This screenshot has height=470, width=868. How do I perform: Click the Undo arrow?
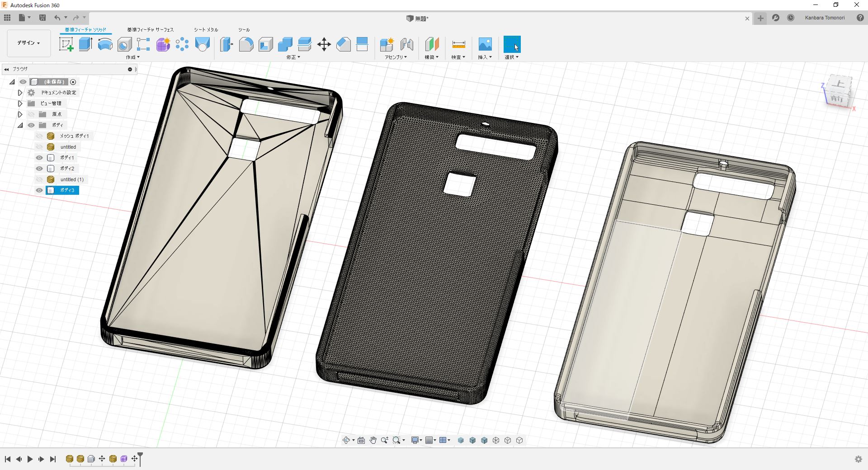57,18
